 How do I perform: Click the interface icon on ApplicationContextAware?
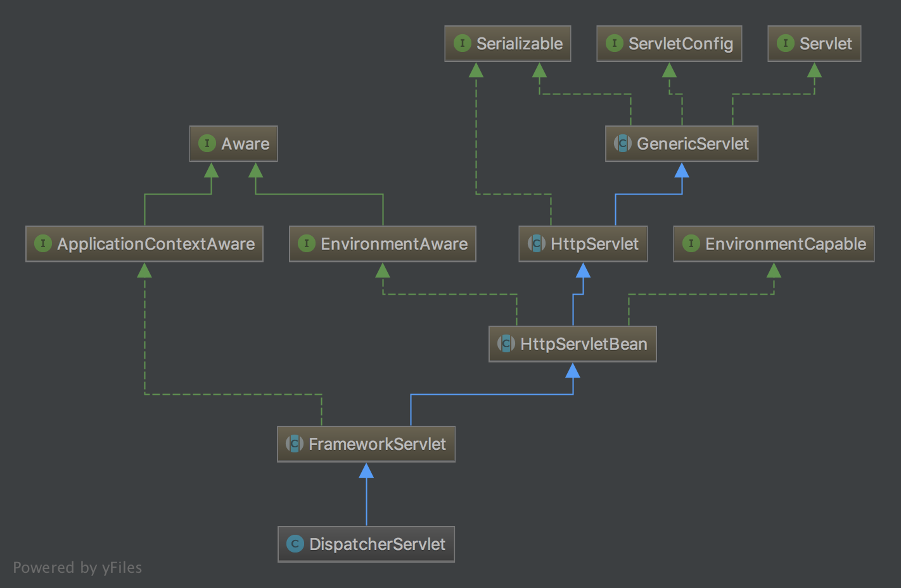click(x=43, y=243)
